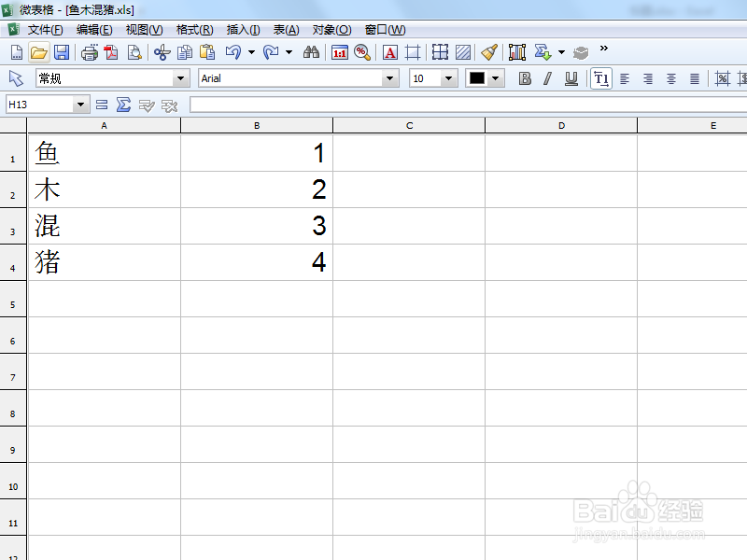Expand the font color dropdown arrow
The height and width of the screenshot is (560, 747).
[x=496, y=78]
